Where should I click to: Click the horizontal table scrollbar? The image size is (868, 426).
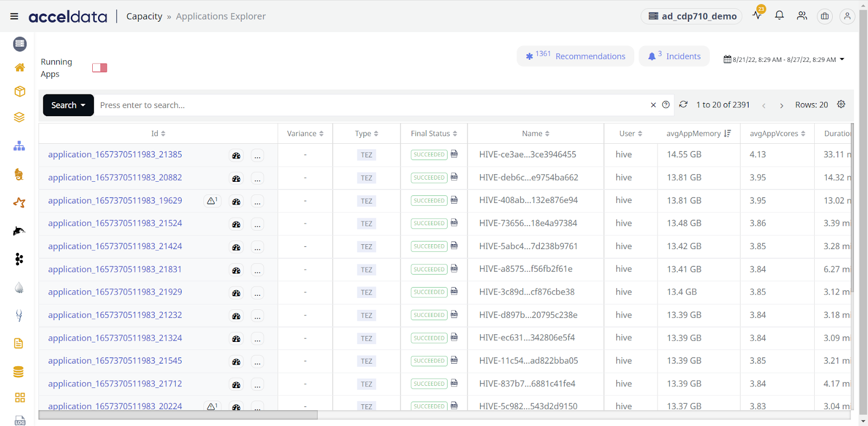point(178,415)
